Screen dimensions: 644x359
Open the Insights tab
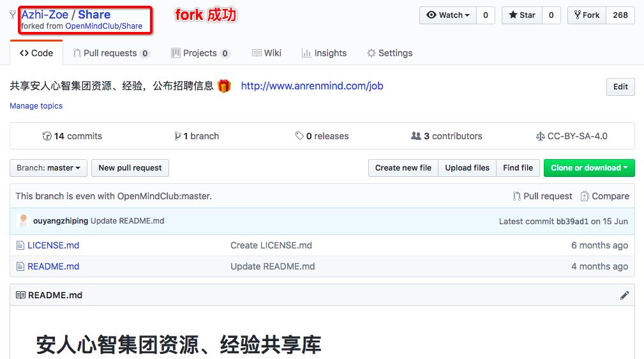tap(324, 53)
